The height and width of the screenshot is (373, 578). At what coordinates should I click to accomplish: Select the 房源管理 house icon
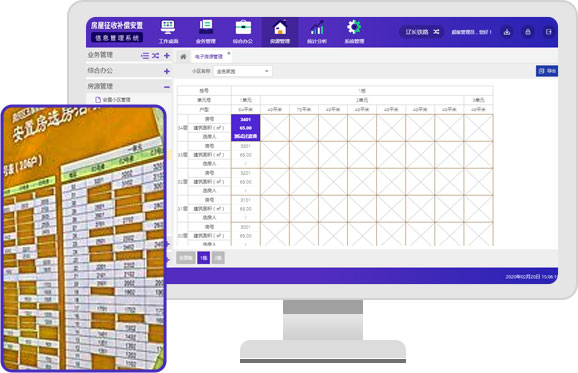click(x=280, y=28)
